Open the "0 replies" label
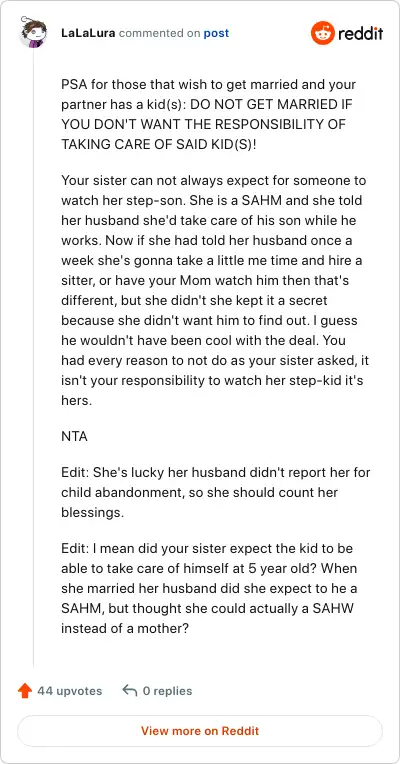400x764 pixels. click(167, 691)
